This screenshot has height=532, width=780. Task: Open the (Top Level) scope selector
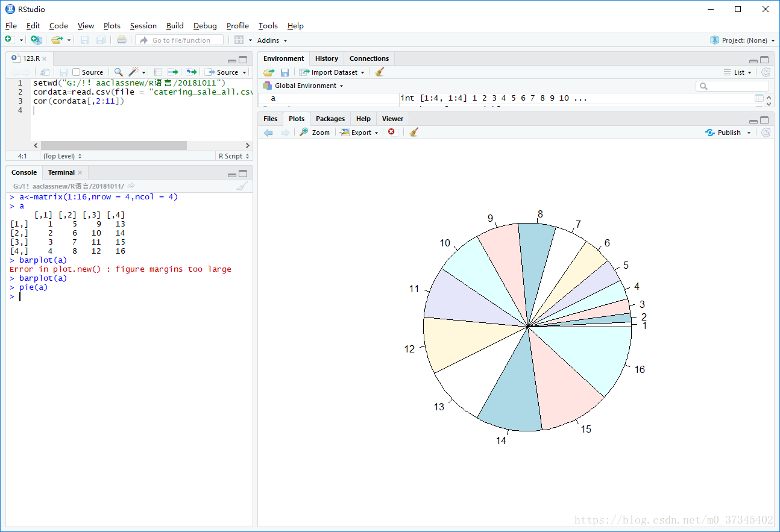click(63, 156)
